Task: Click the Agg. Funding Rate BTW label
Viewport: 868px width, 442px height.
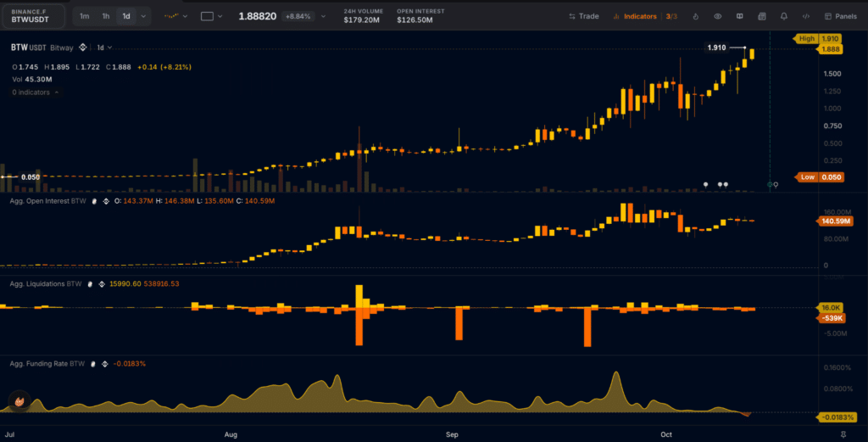Action: pos(47,364)
